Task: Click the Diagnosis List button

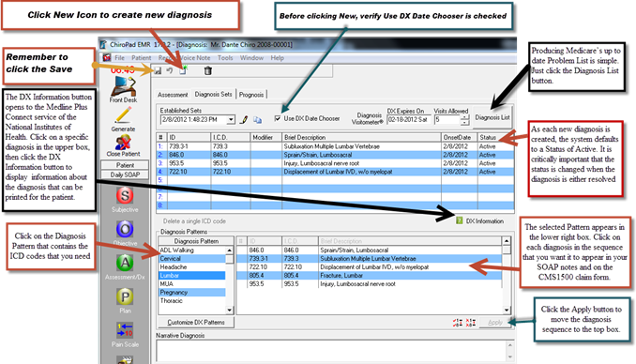Action: click(x=492, y=117)
